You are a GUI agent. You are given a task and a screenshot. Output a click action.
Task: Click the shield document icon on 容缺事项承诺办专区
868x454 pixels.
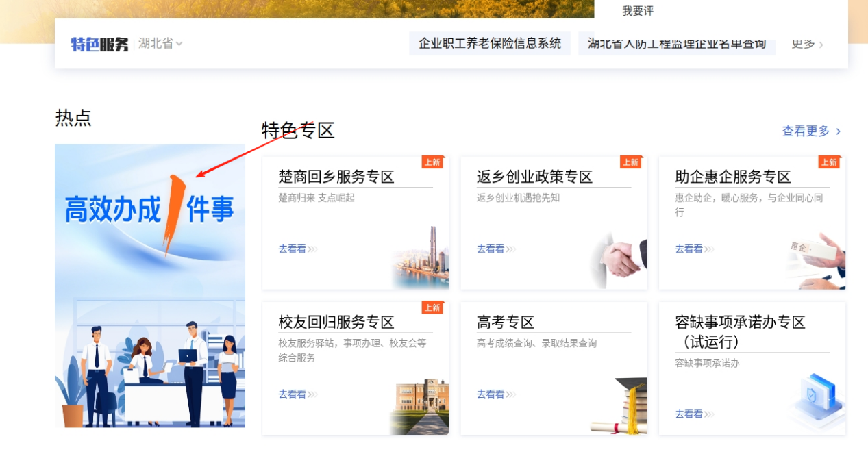[x=818, y=401]
